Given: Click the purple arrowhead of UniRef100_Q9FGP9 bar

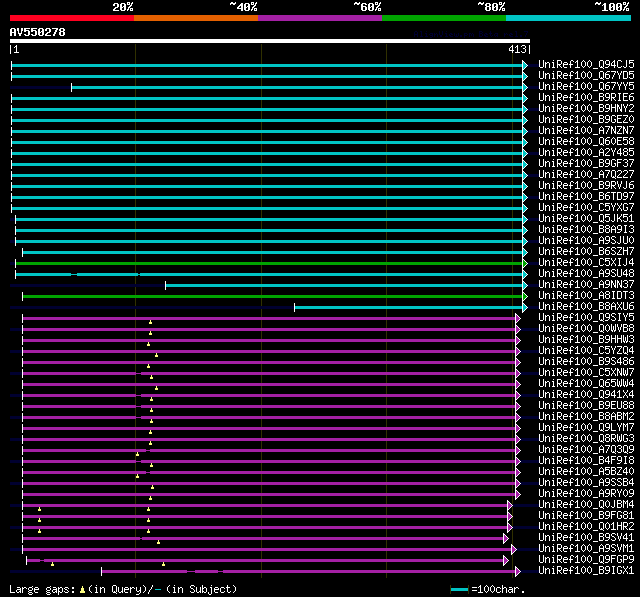Looking at the screenshot, I should point(506,561).
